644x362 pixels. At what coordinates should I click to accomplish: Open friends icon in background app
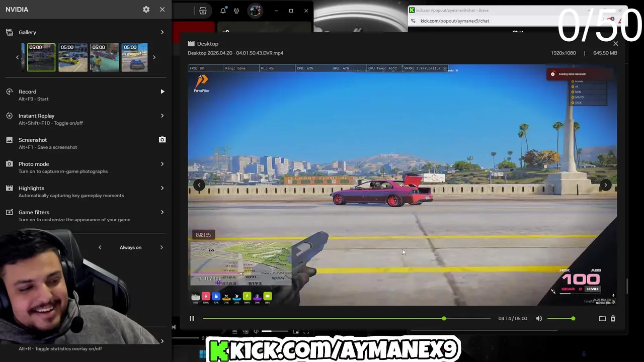point(236,11)
